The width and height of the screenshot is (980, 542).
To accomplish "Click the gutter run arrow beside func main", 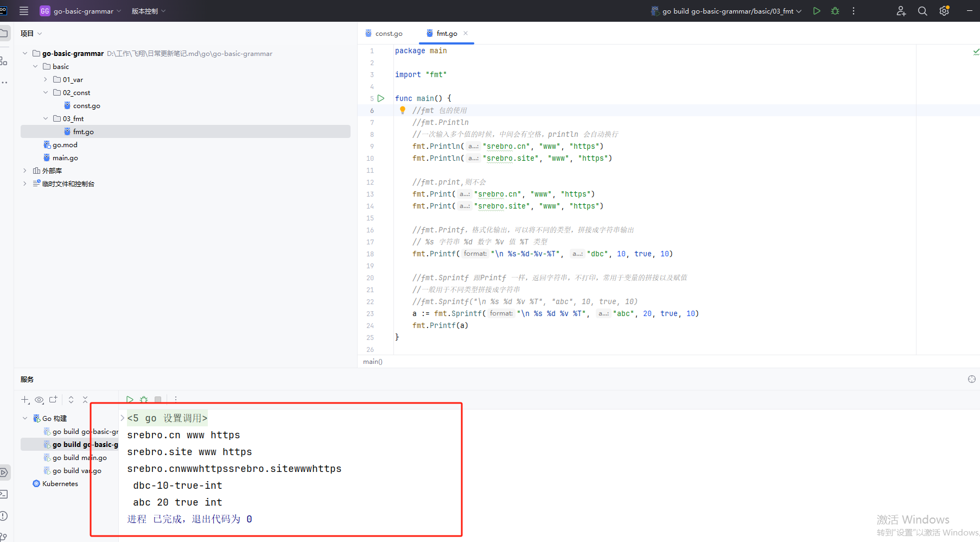I will point(381,98).
